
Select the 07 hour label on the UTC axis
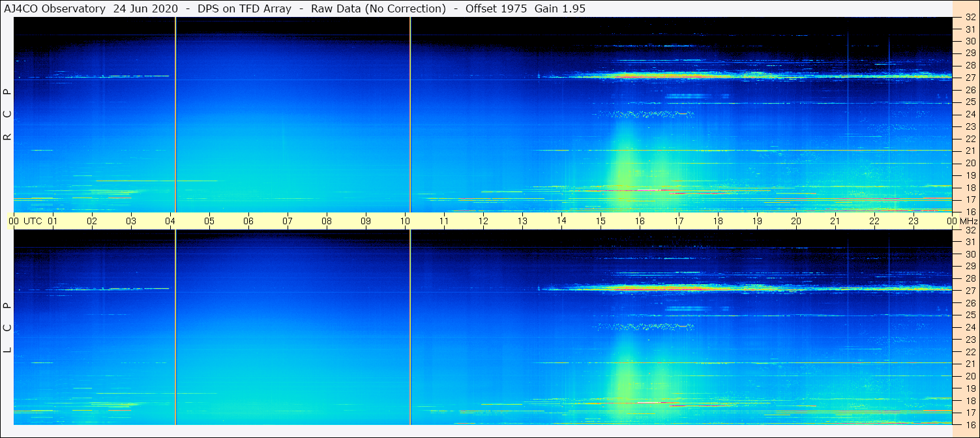point(288,221)
